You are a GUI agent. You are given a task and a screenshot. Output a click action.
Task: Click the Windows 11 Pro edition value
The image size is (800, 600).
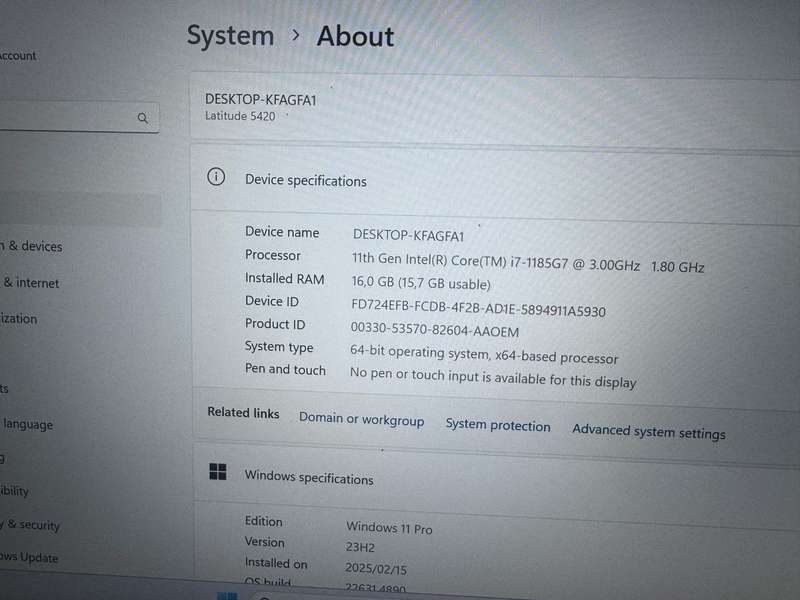(x=389, y=528)
